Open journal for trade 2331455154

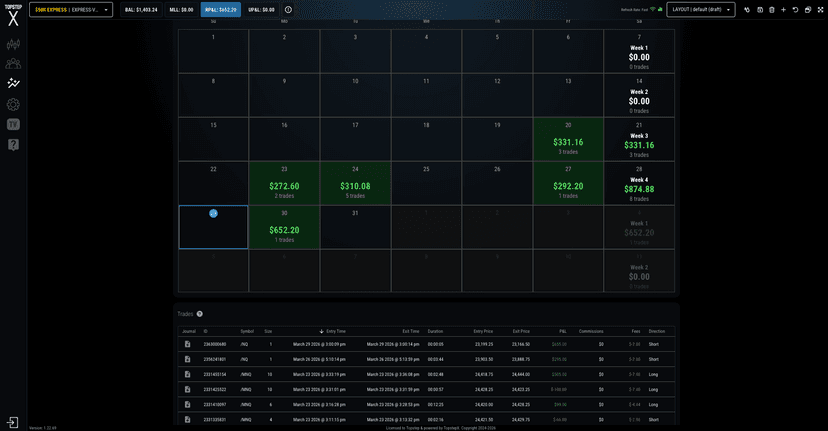(187, 374)
